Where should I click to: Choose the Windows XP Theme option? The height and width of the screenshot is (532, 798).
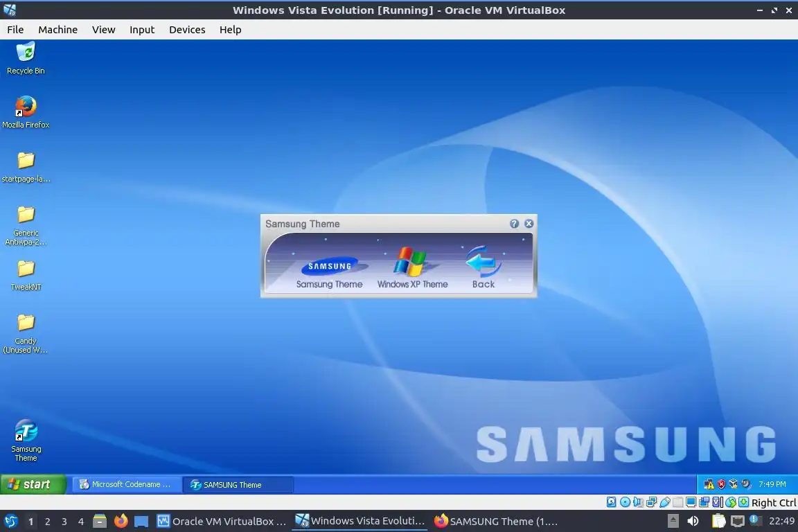click(x=412, y=268)
